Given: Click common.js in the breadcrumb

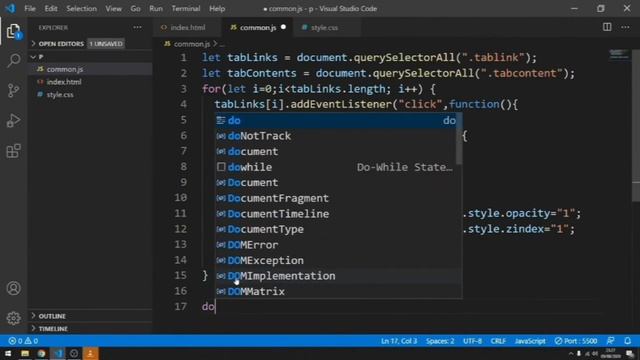Looking at the screenshot, I should [192, 44].
